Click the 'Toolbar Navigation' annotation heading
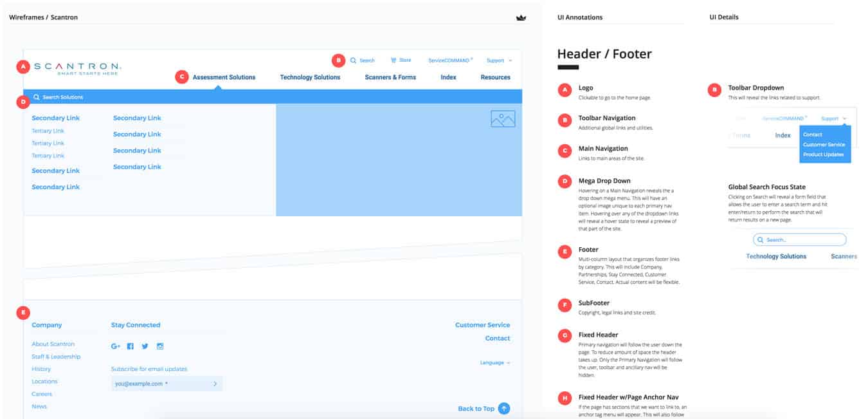 tap(607, 118)
